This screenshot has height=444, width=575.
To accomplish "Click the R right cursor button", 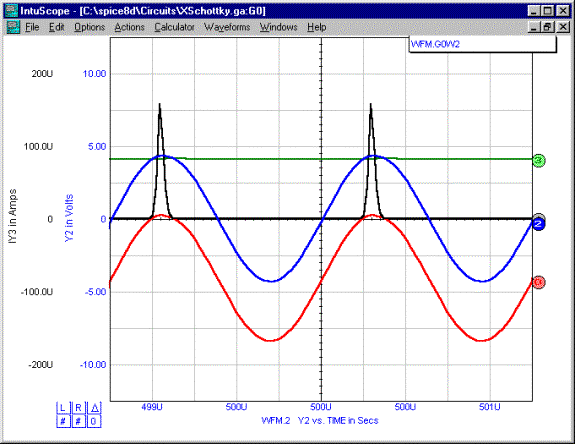I will [x=78, y=408].
